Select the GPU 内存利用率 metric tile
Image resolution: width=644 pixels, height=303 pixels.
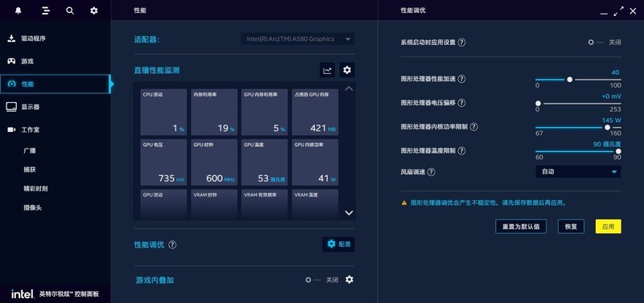pyautogui.click(x=265, y=112)
